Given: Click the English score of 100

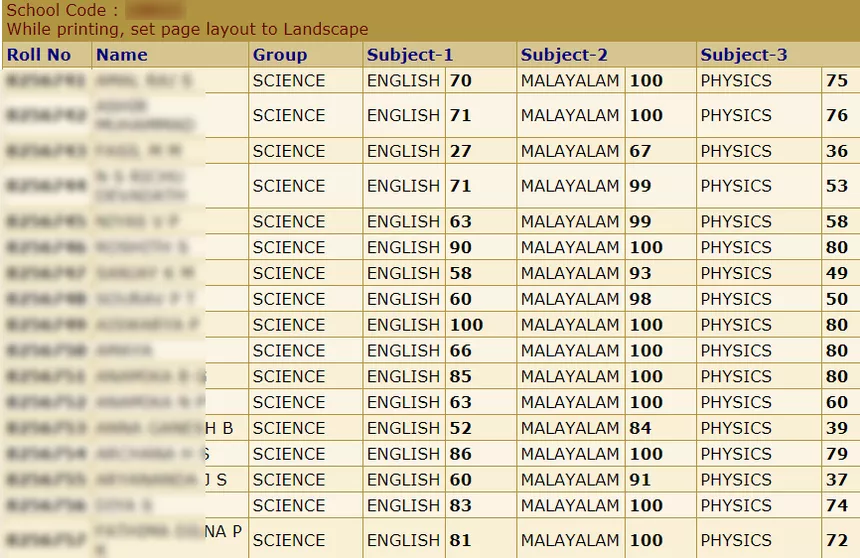Looking at the screenshot, I should click(466, 325).
